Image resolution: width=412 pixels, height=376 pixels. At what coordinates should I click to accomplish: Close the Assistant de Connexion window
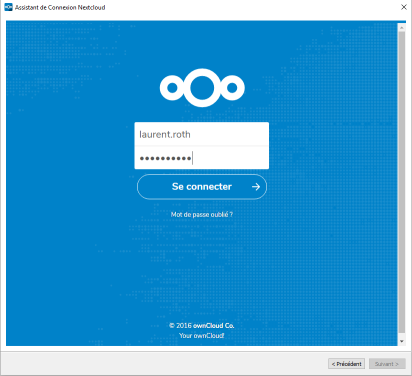pyautogui.click(x=404, y=7)
